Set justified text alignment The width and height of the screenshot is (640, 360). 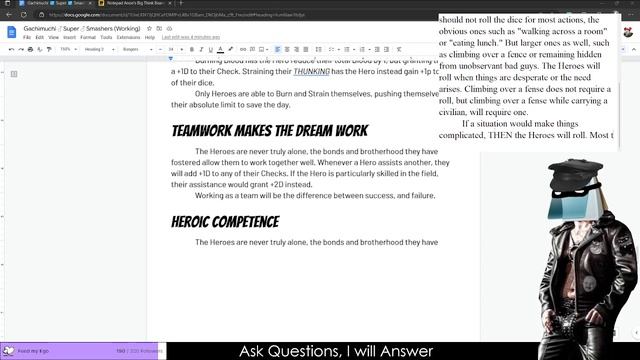(x=306, y=49)
